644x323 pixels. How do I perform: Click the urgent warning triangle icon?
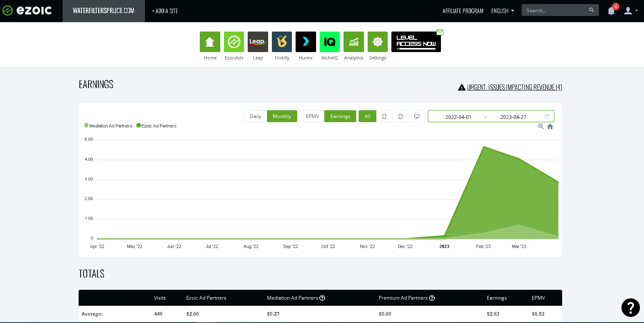(x=462, y=87)
